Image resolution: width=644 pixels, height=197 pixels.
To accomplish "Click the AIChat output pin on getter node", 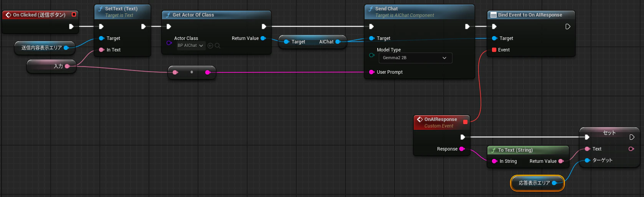I will (x=338, y=42).
